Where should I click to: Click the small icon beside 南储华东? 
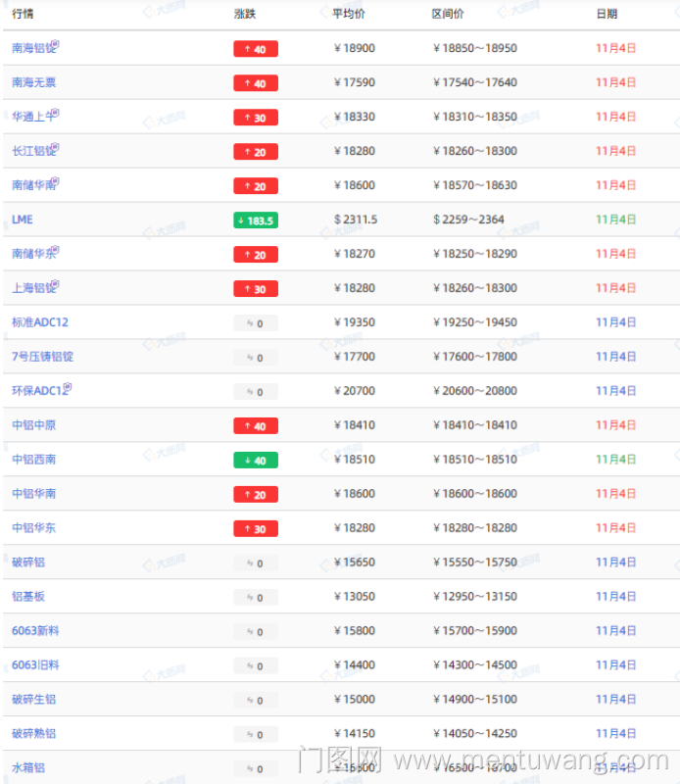pos(56,250)
